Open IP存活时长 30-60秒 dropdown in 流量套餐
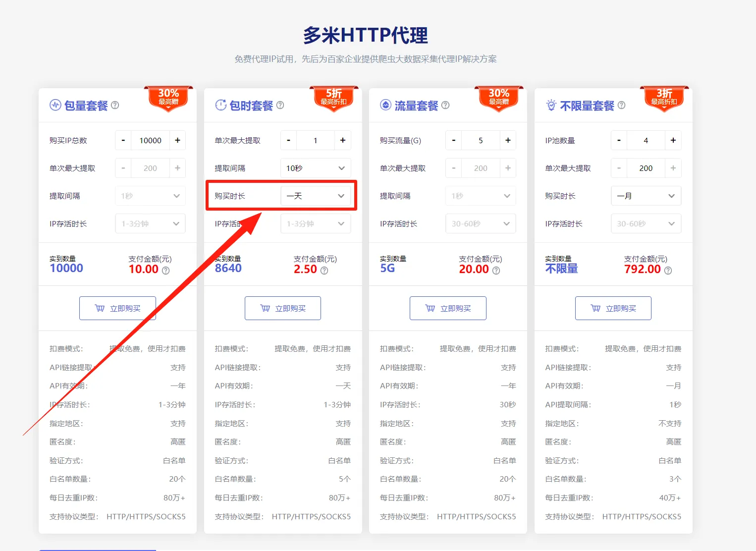The width and height of the screenshot is (756, 551). [481, 223]
